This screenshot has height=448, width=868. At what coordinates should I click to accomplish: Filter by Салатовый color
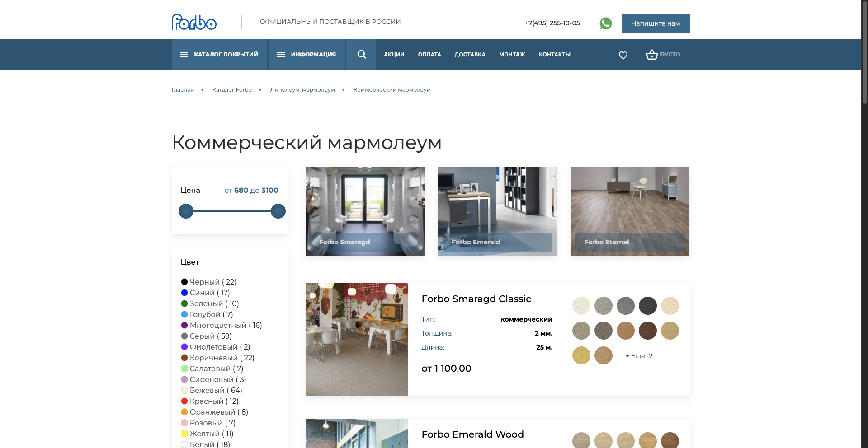(x=212, y=369)
